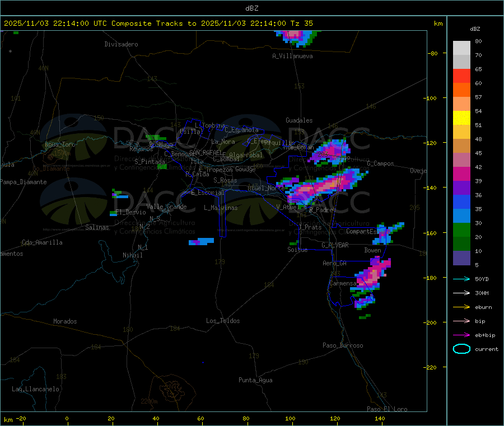Click the pink bip arrow legend icon
The image size is (504, 426).
461,321
